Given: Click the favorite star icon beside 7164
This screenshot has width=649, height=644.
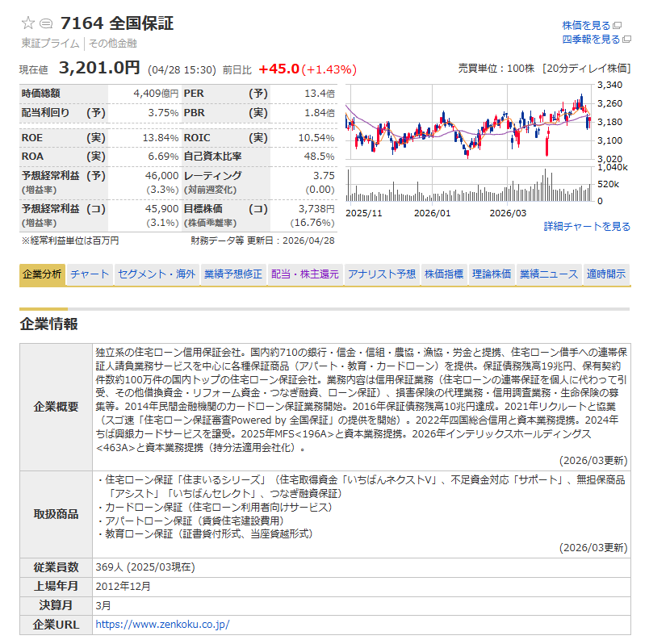Looking at the screenshot, I should pos(28,23).
